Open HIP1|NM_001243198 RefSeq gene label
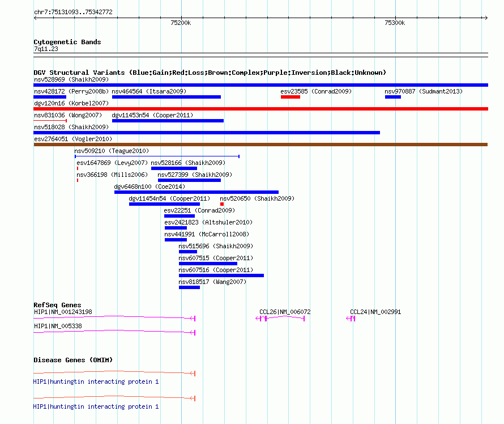 click(x=63, y=312)
